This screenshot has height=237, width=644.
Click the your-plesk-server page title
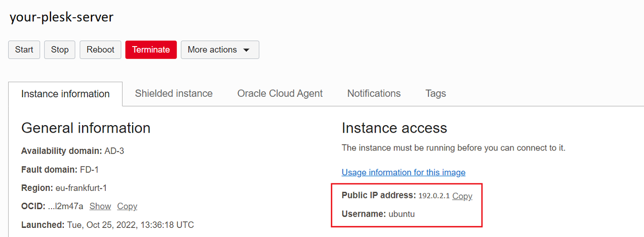pyautogui.click(x=61, y=17)
